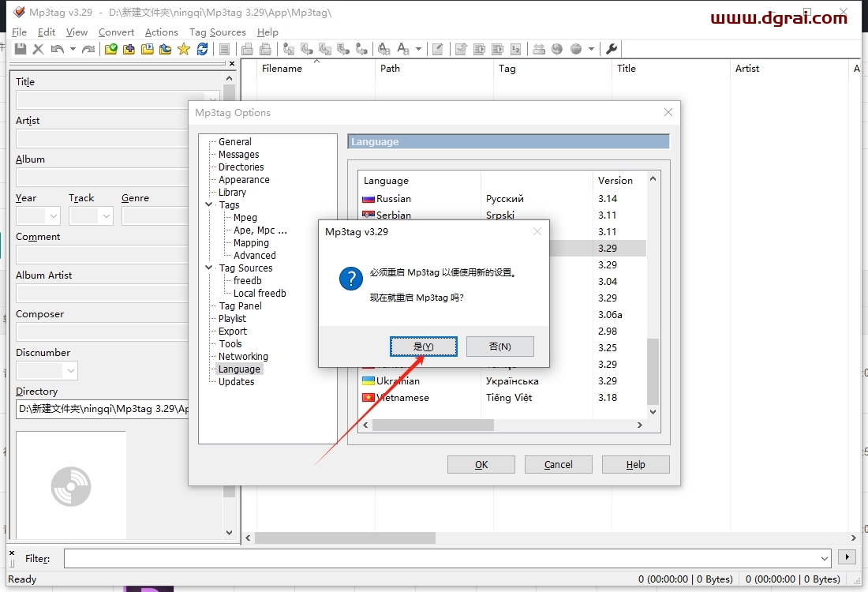The image size is (868, 592).
Task: Click 否(N) to decline restart
Action: 499,347
